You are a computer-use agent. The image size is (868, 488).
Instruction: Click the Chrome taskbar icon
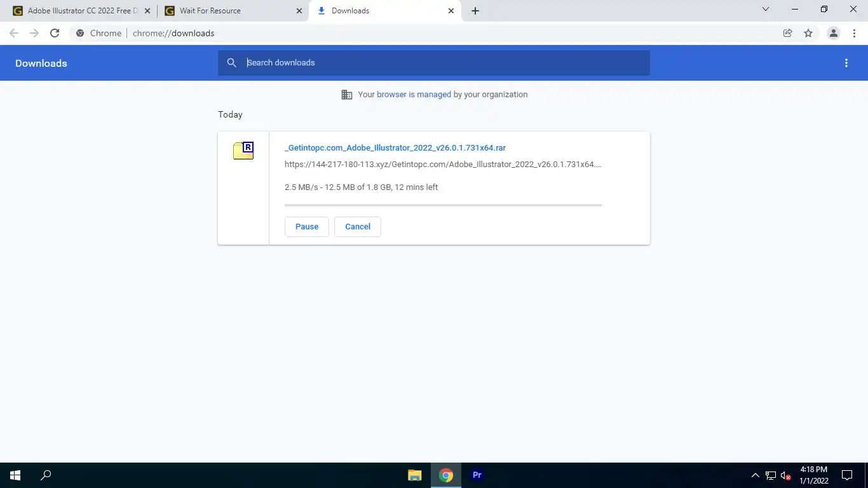pos(446,475)
